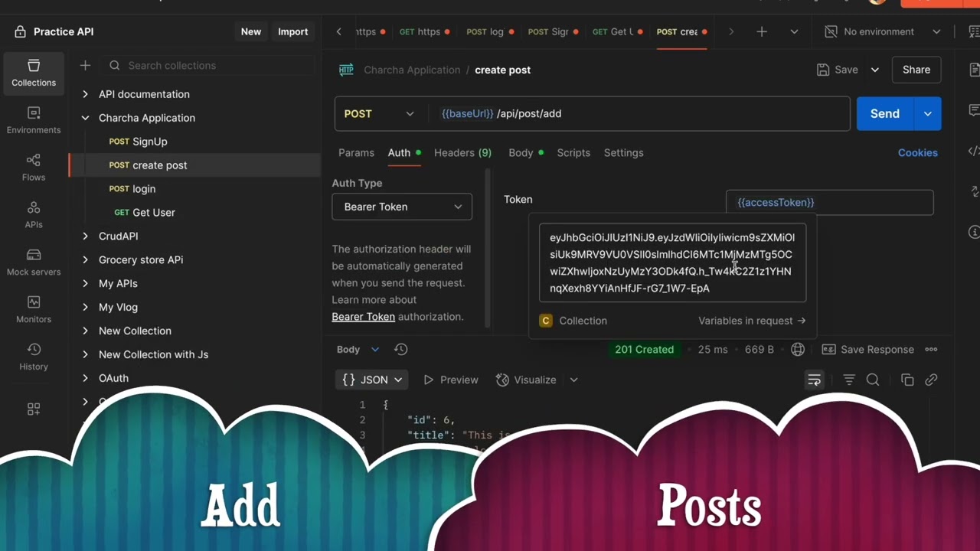Open the HTTP method POST dropdown

pos(379,113)
